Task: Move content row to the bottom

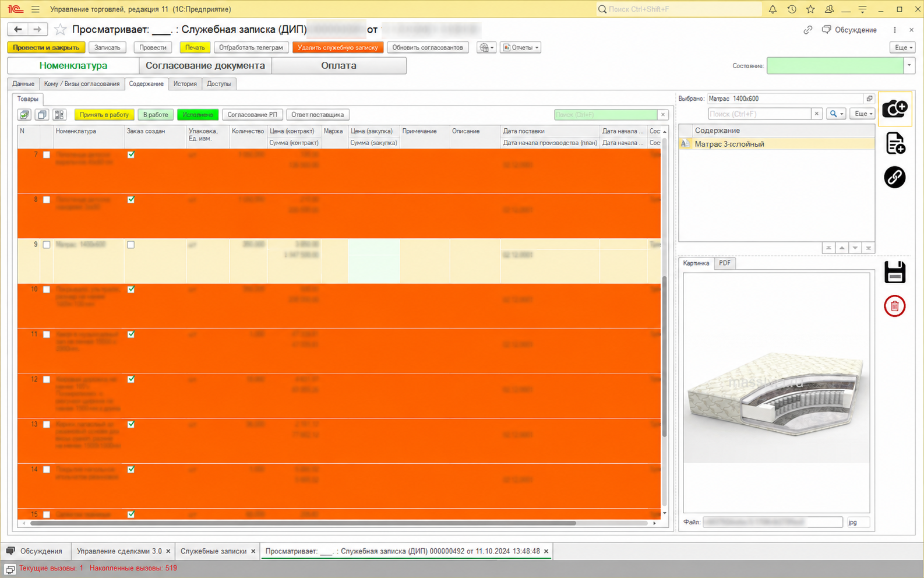Action: coord(869,248)
